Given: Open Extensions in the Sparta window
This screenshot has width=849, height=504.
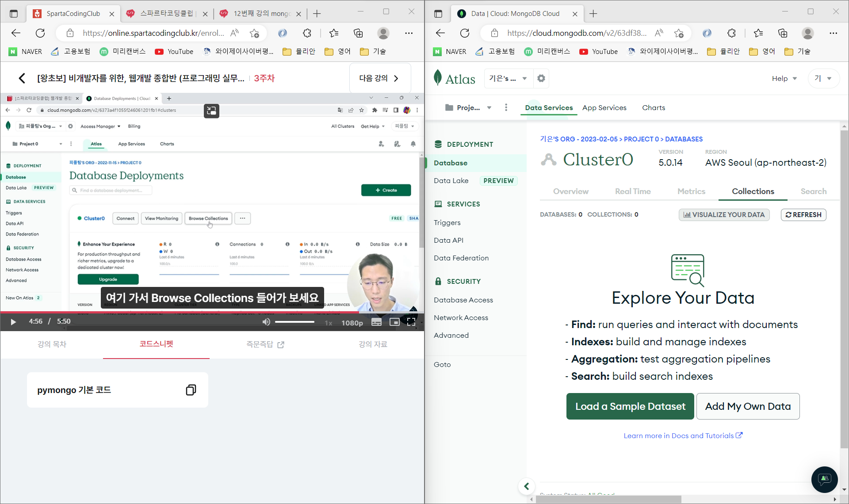Looking at the screenshot, I should pos(307,33).
